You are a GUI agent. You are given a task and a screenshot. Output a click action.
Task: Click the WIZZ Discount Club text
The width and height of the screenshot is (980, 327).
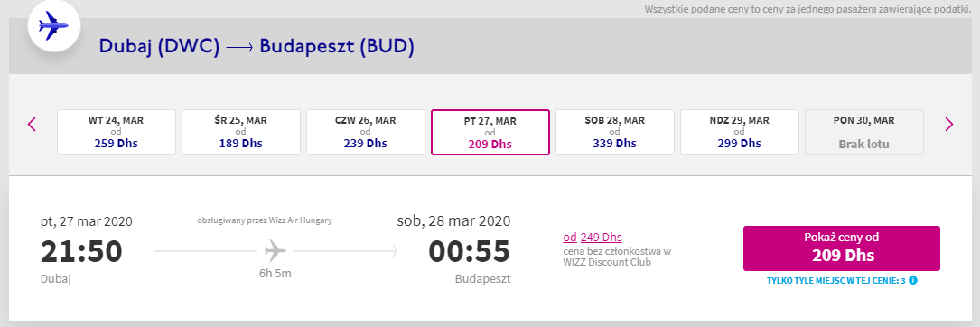tap(607, 262)
